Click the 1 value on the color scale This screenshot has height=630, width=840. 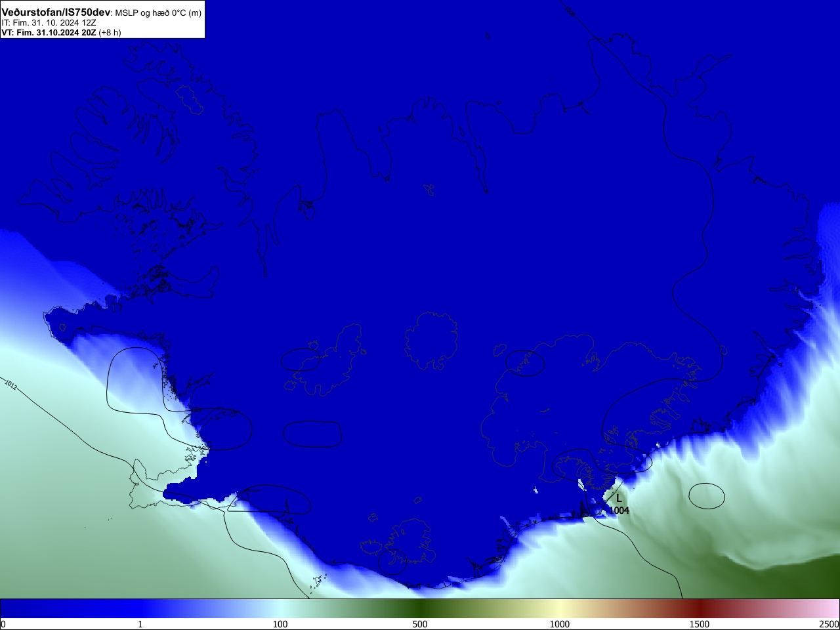(140, 624)
